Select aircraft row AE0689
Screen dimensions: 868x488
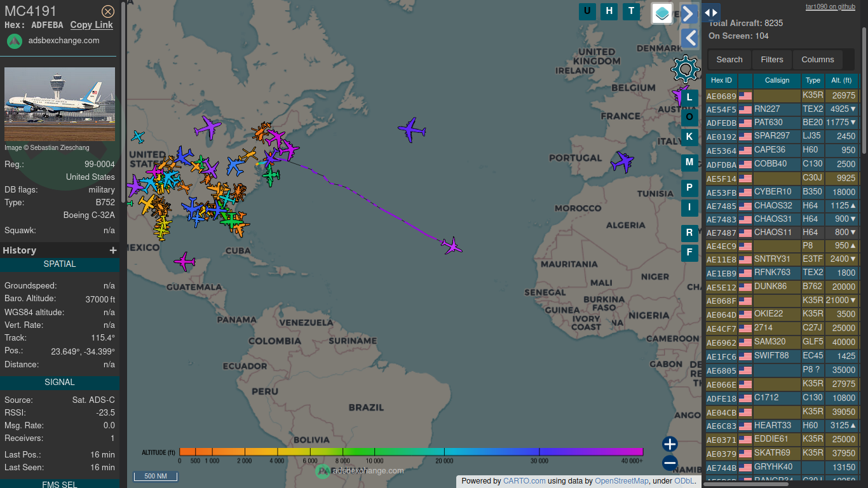click(x=782, y=96)
